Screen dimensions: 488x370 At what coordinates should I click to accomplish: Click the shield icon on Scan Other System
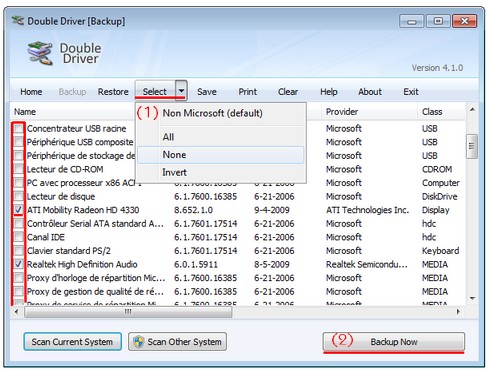[x=138, y=342]
